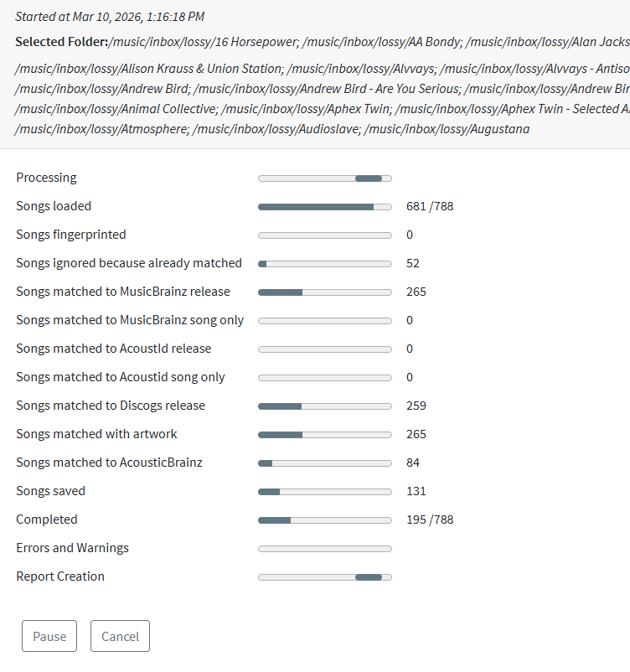Image resolution: width=630 pixels, height=672 pixels.
Task: Click the Cancel button
Action: click(120, 636)
